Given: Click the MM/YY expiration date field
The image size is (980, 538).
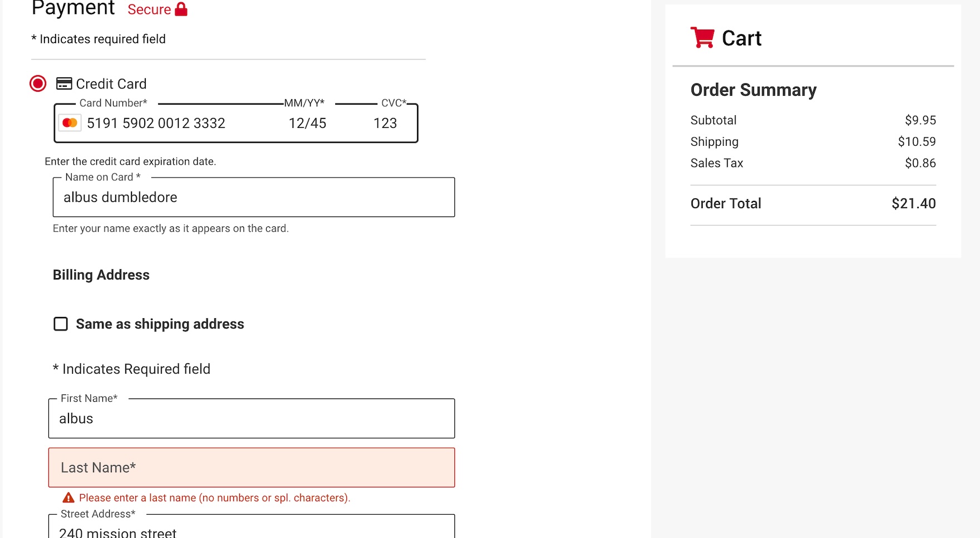Looking at the screenshot, I should click(x=307, y=123).
